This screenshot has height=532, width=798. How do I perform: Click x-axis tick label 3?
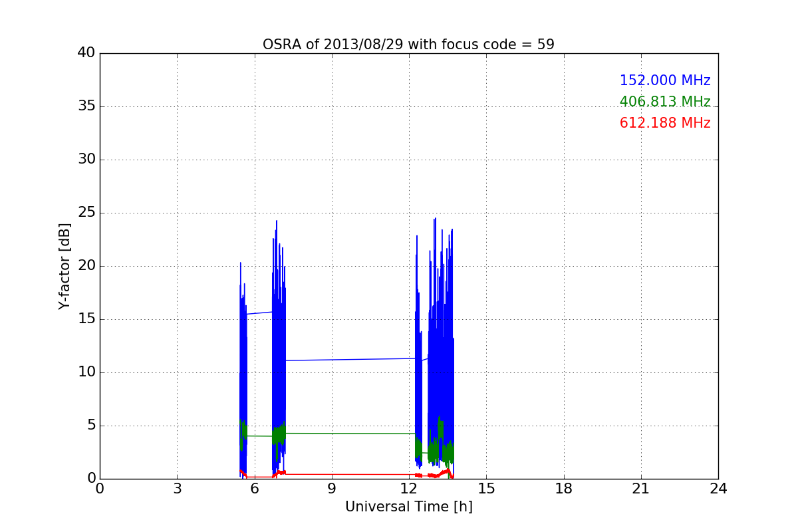tap(177, 489)
